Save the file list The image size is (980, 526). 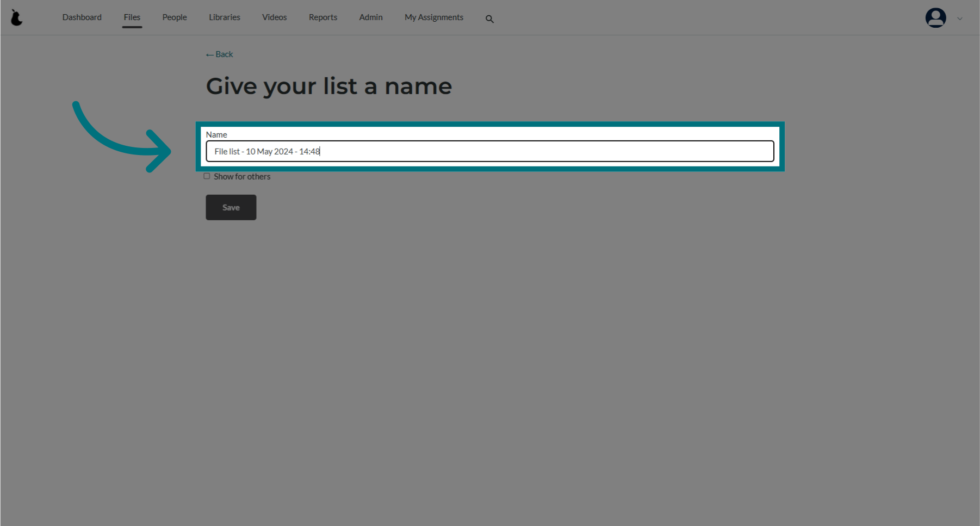[231, 207]
